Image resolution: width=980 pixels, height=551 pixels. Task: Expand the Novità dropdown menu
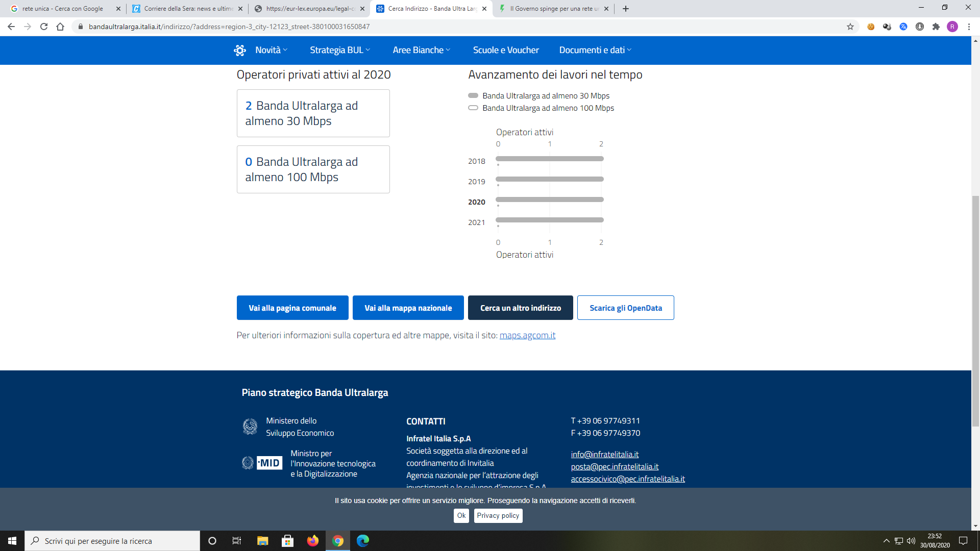pyautogui.click(x=271, y=50)
